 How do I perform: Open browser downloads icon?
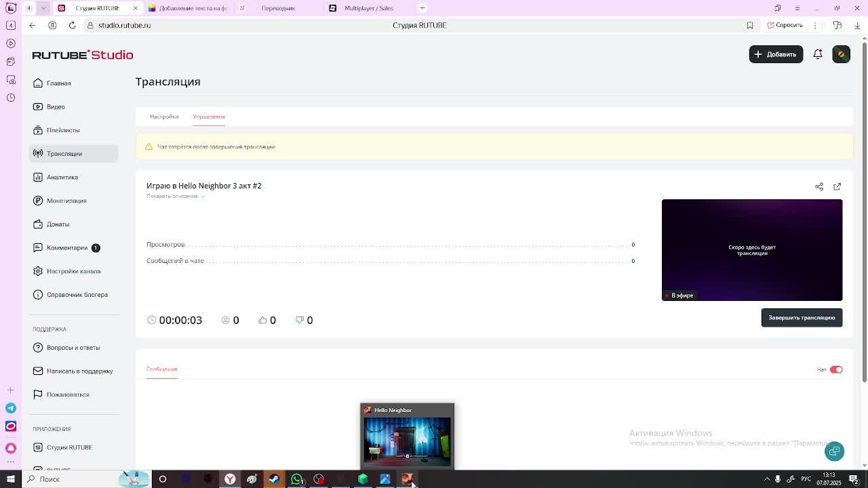click(x=857, y=25)
